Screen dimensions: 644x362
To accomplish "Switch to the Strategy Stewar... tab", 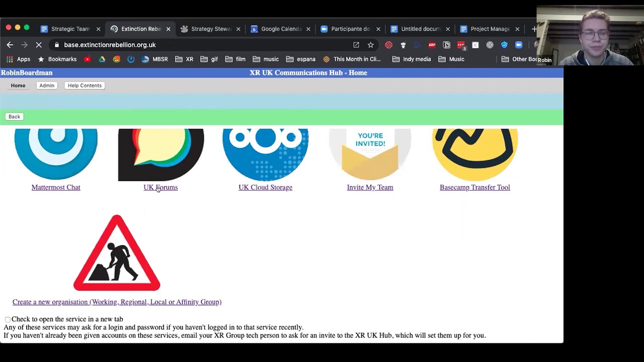I will pos(210,29).
